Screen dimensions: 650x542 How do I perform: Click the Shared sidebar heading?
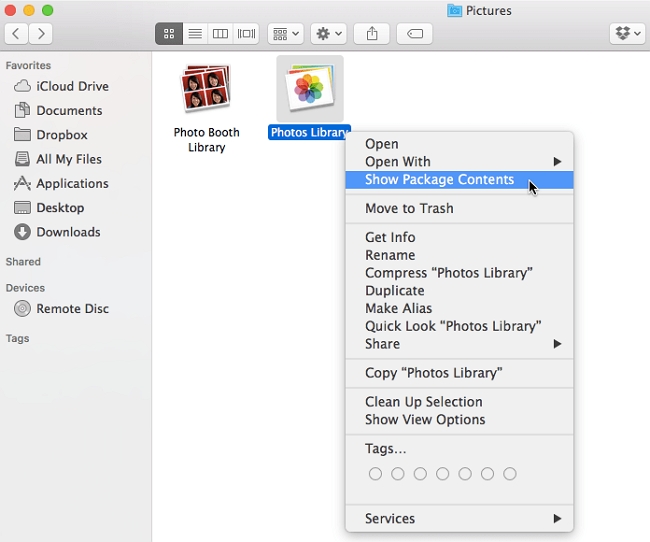23,262
